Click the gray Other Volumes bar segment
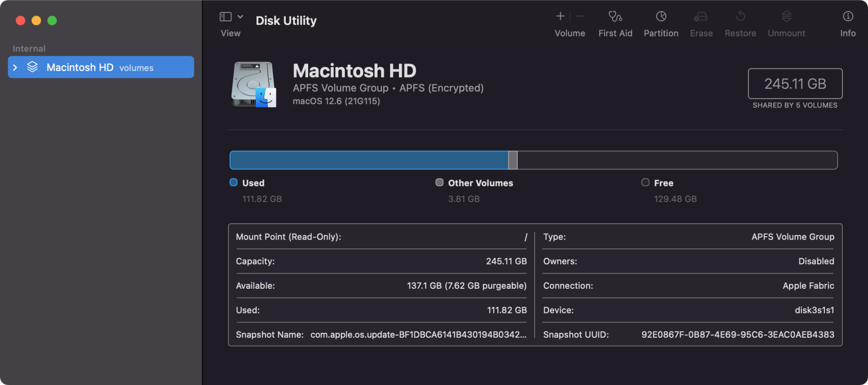Image resolution: width=868 pixels, height=385 pixels. tap(513, 160)
